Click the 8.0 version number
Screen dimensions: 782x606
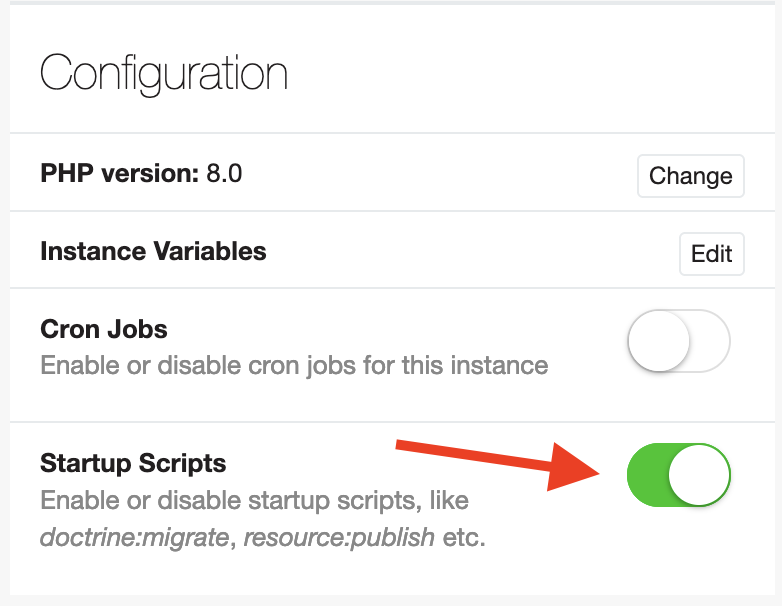click(224, 174)
